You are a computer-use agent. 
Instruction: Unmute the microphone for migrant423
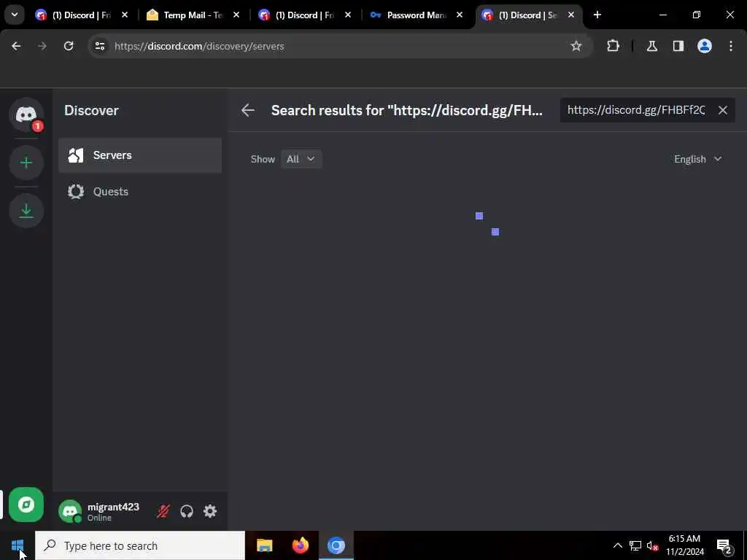click(163, 511)
